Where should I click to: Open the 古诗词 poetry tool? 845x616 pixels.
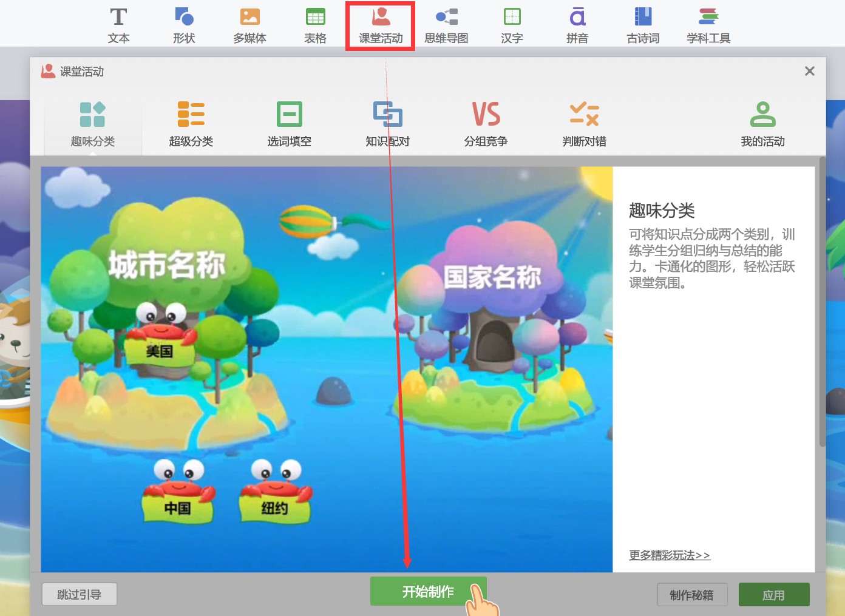[x=643, y=25]
